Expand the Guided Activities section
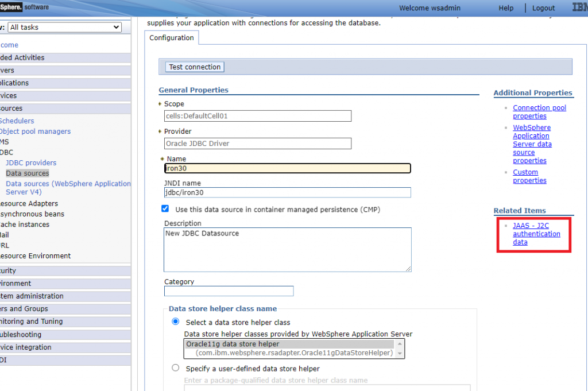588x391 pixels. [65, 58]
